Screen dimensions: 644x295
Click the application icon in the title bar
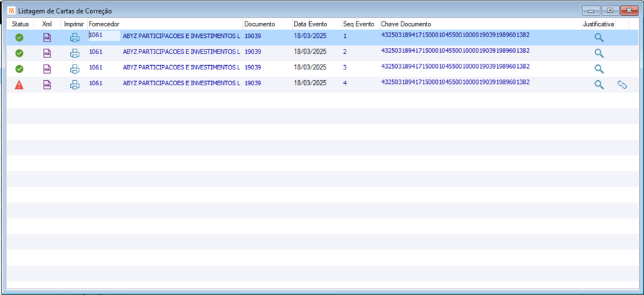tap(11, 10)
